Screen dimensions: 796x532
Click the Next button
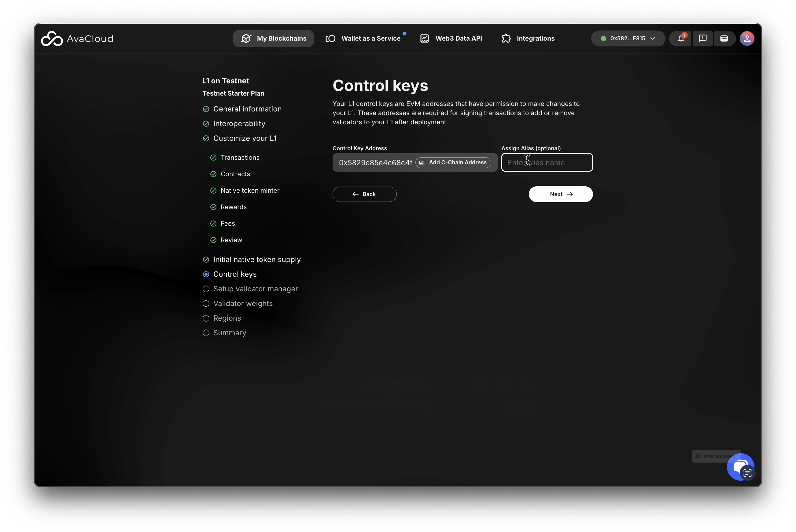pyautogui.click(x=560, y=194)
